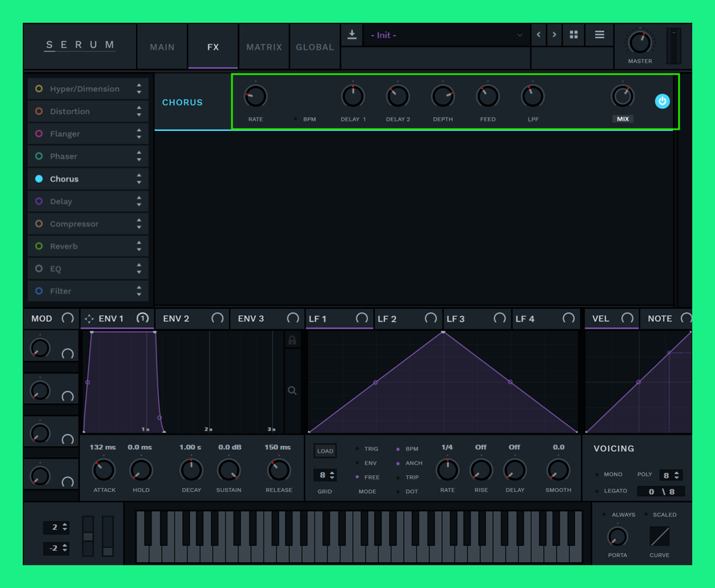
Task: Enable BPM sync for chorus rate
Action: coord(295,119)
